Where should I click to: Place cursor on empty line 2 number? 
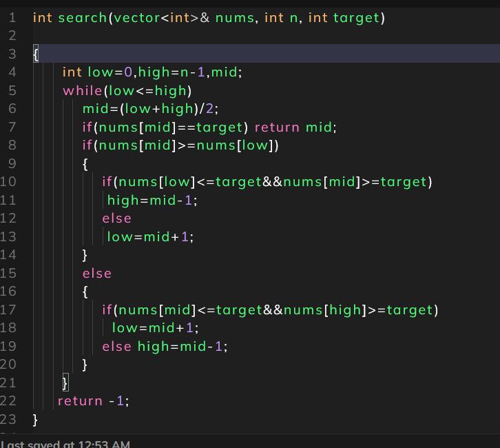pyautogui.click(x=12, y=35)
